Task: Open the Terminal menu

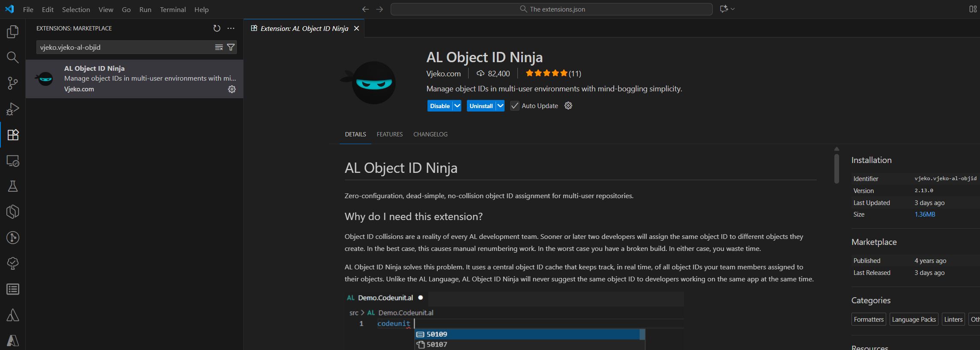Action: [x=173, y=9]
